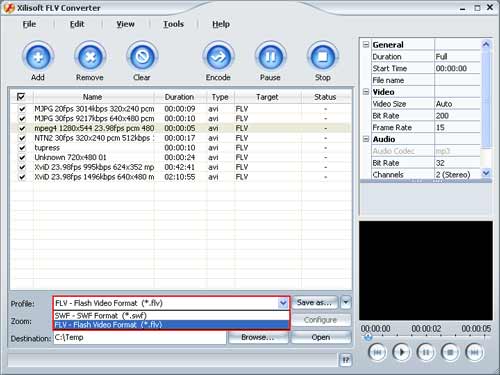500x375 pixels.
Task: Stop the preview player
Action: pyautogui.click(x=450, y=352)
